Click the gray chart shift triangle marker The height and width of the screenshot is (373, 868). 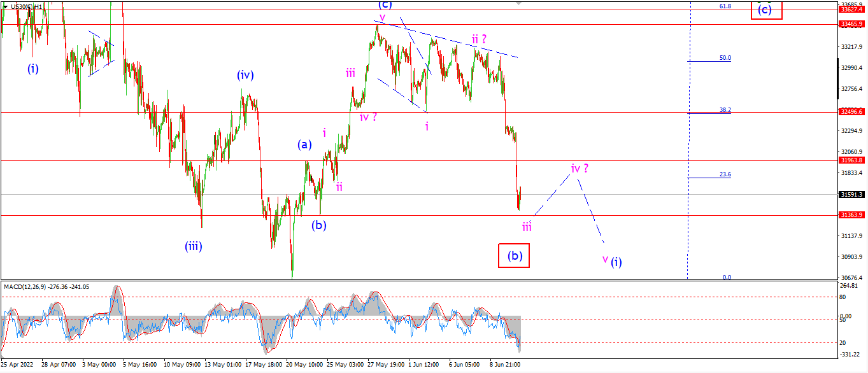tap(519, 3)
